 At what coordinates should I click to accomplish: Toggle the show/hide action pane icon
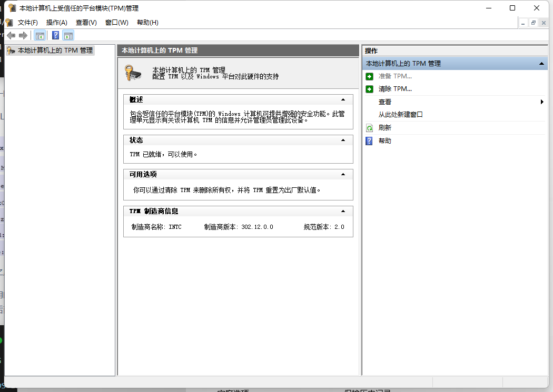pos(68,35)
